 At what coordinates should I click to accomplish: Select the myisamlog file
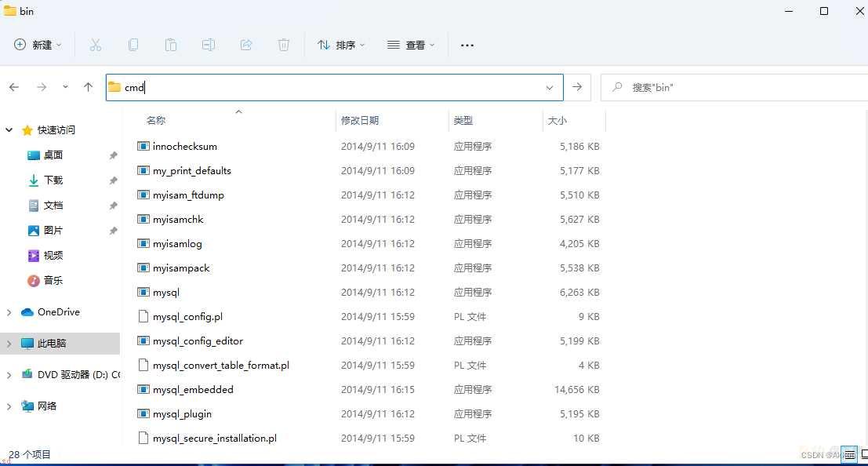click(x=177, y=244)
